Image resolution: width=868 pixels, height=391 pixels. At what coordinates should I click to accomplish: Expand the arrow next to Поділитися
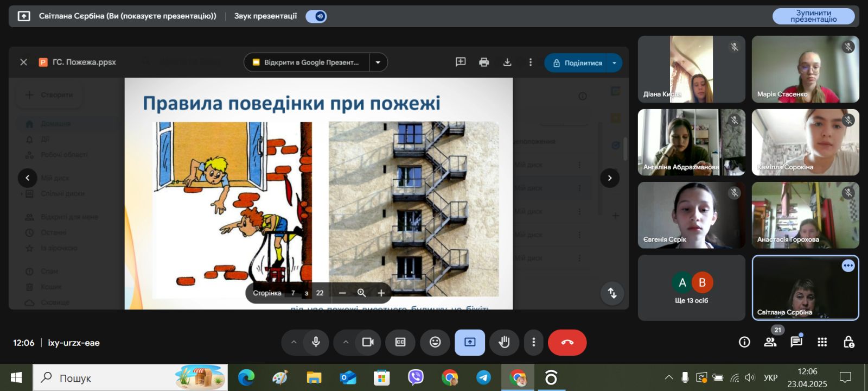(614, 63)
